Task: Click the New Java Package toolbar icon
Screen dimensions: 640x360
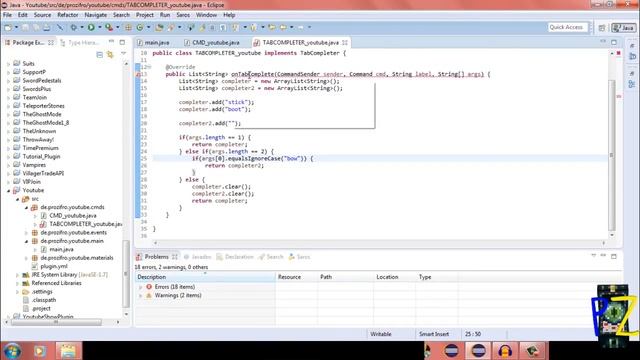Action: (x=128, y=27)
